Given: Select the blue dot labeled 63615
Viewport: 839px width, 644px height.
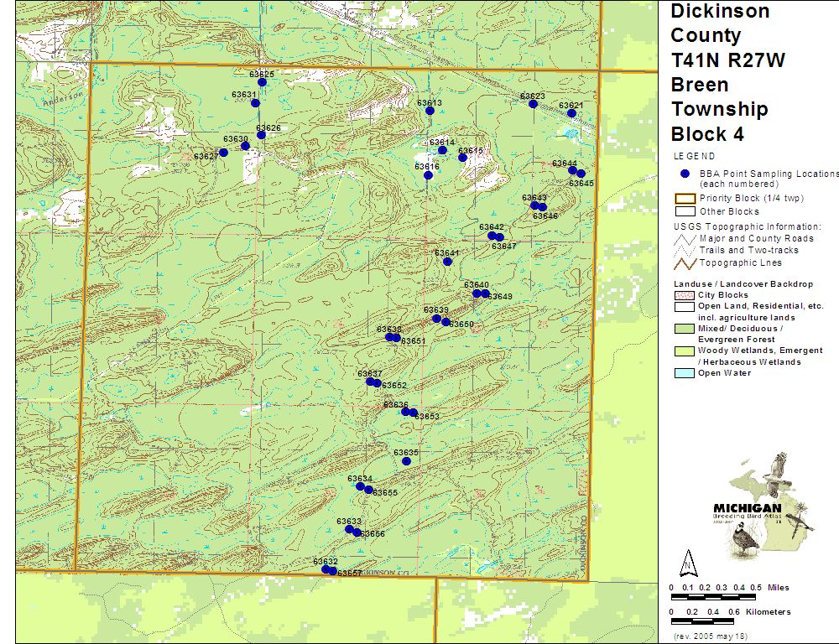Looking at the screenshot, I should [462, 158].
